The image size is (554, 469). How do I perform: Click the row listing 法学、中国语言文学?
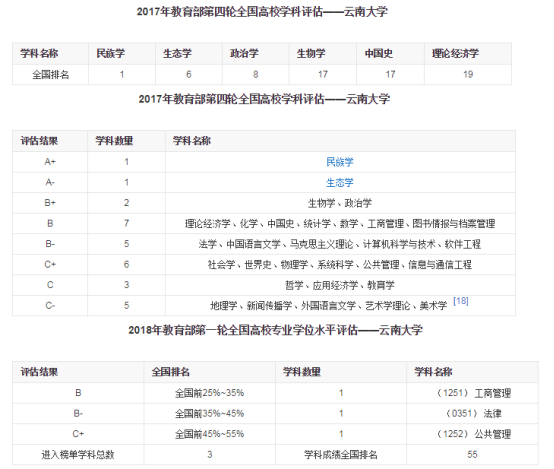click(340, 244)
